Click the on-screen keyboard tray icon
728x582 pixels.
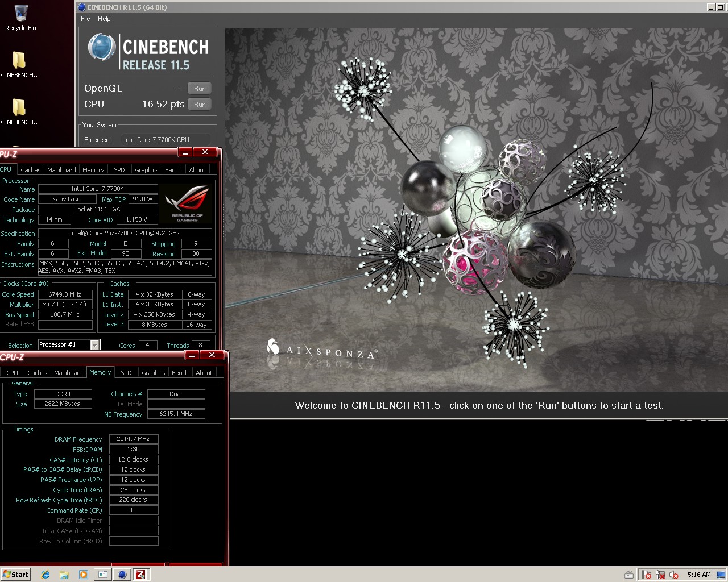click(x=629, y=575)
